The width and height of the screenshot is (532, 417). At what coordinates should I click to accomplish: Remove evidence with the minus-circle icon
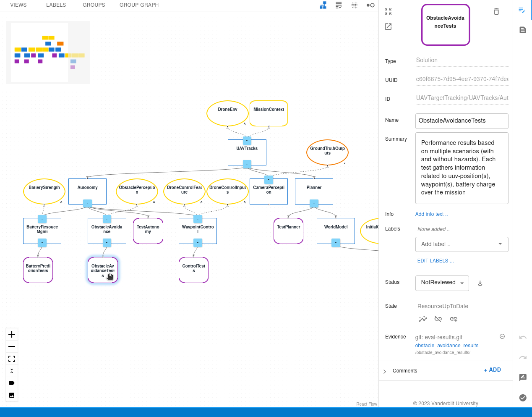click(502, 336)
